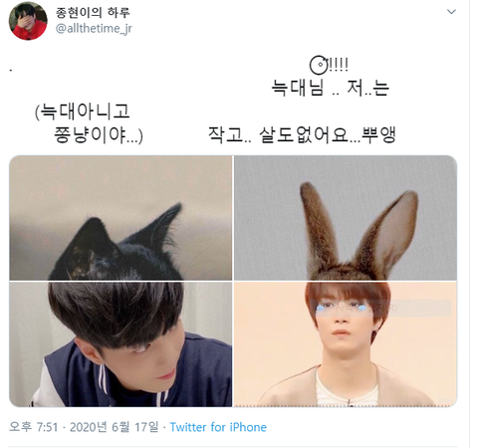Open the tweet options chevron menu

point(451,12)
